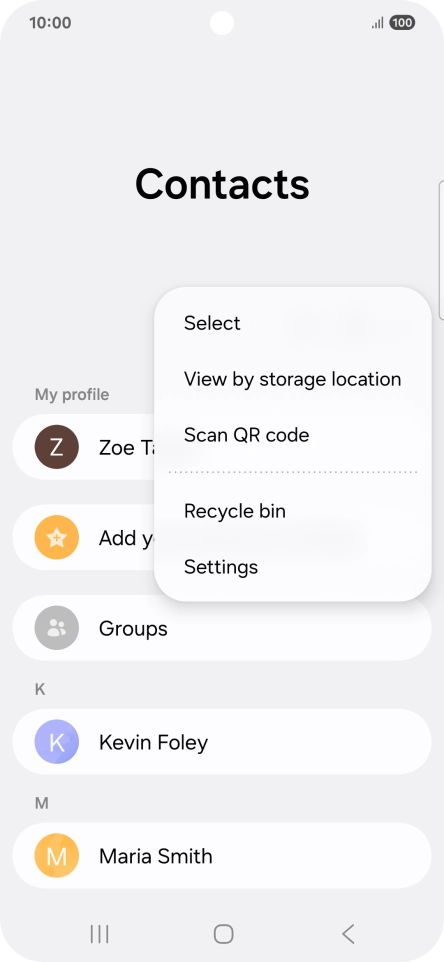Open Maria Smith contact entry
444x962 pixels.
(222, 856)
